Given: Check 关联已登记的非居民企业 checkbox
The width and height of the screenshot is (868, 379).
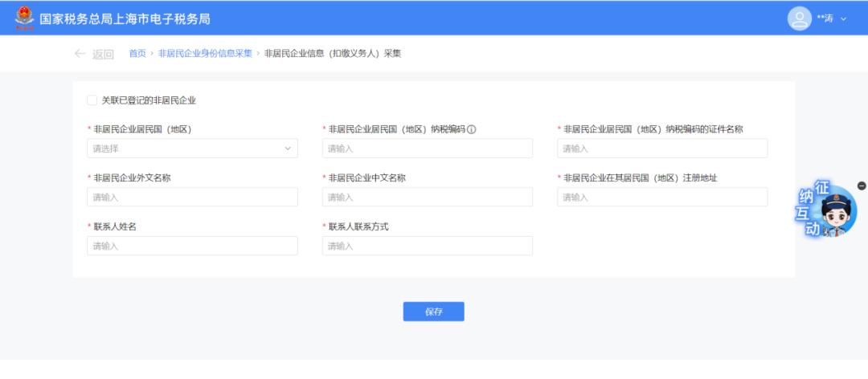Looking at the screenshot, I should (92, 100).
